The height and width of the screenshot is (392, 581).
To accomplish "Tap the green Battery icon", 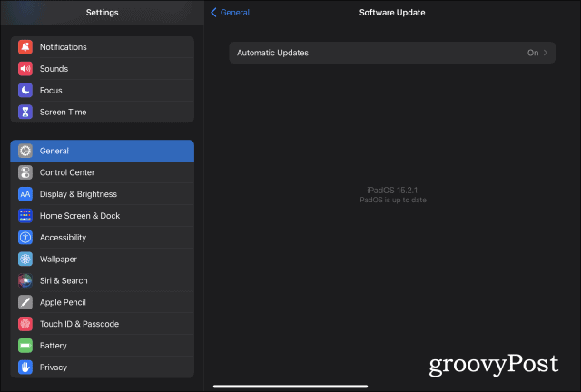I will 25,346.
